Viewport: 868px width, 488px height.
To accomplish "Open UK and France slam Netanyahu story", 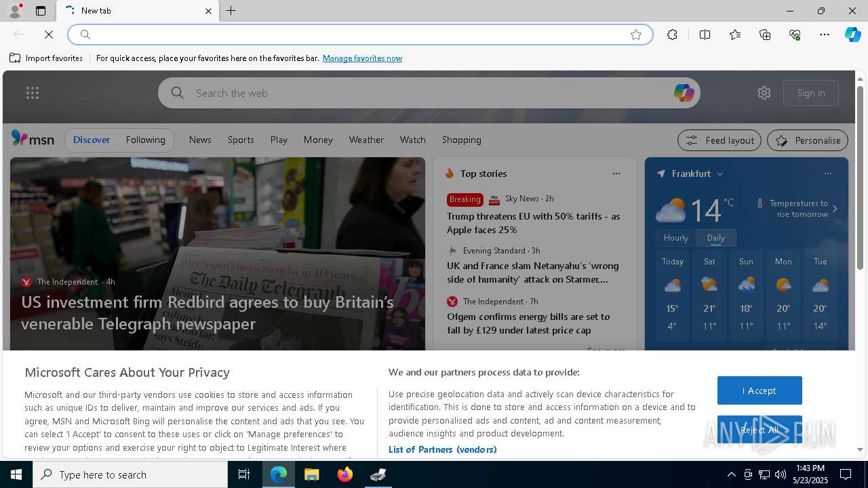I will [533, 272].
